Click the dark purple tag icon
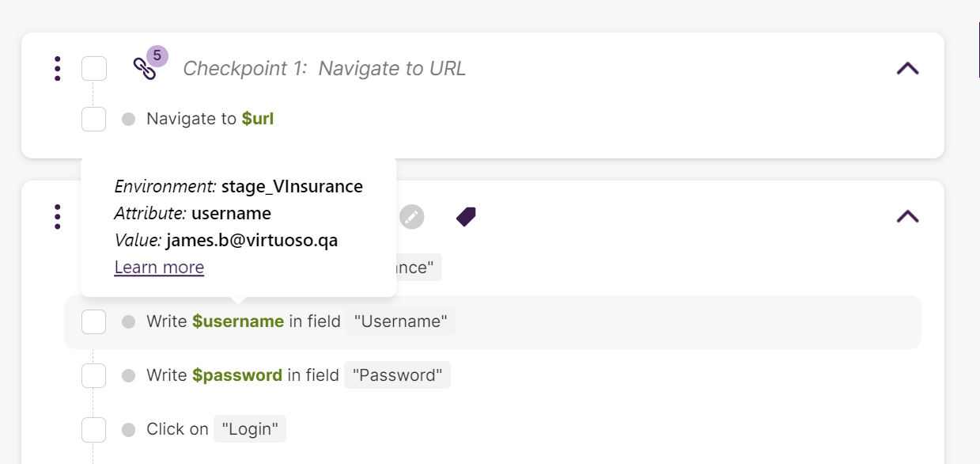This screenshot has width=980, height=464. coord(466,216)
